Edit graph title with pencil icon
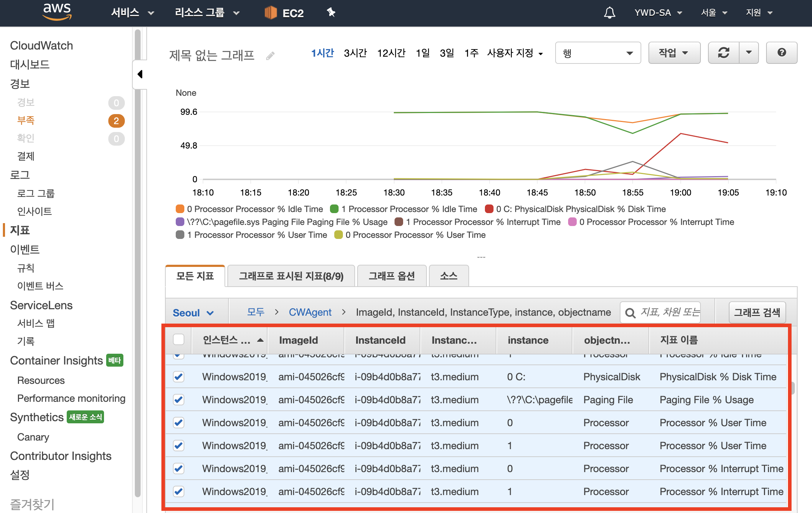This screenshot has height=513, width=812. 270,56
